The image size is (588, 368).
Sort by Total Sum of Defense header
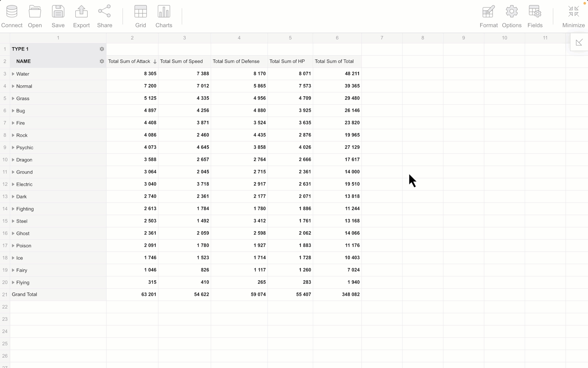pos(239,61)
